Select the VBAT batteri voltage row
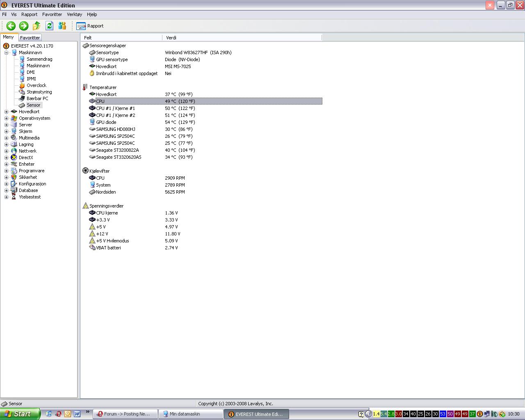The height and width of the screenshot is (420, 525). (202, 248)
